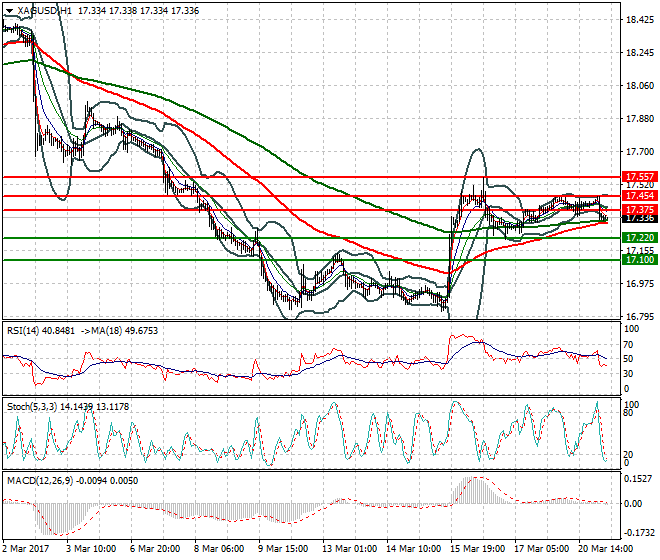Click the 18.245 price axis value
This screenshot has width=660, height=560.
[x=640, y=53]
